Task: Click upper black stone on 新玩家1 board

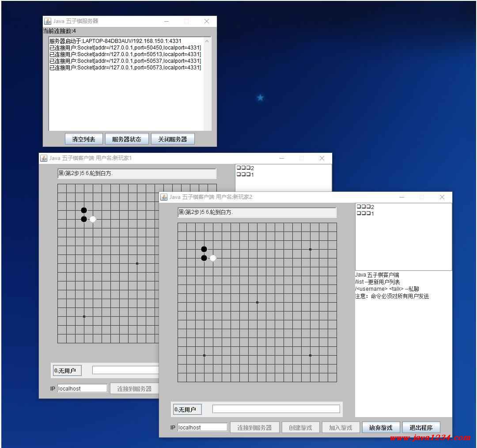Action: tap(84, 210)
